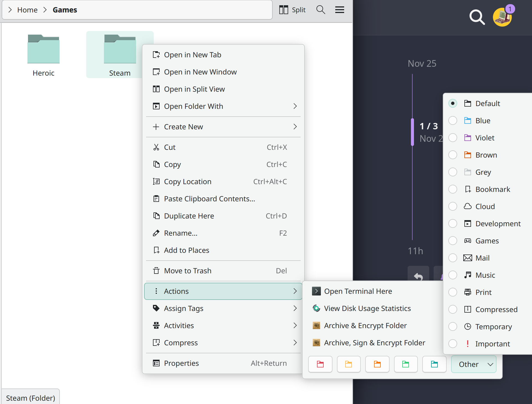The height and width of the screenshot is (404, 532).
Task: Select the Important emblem radio
Action: coord(453,344)
